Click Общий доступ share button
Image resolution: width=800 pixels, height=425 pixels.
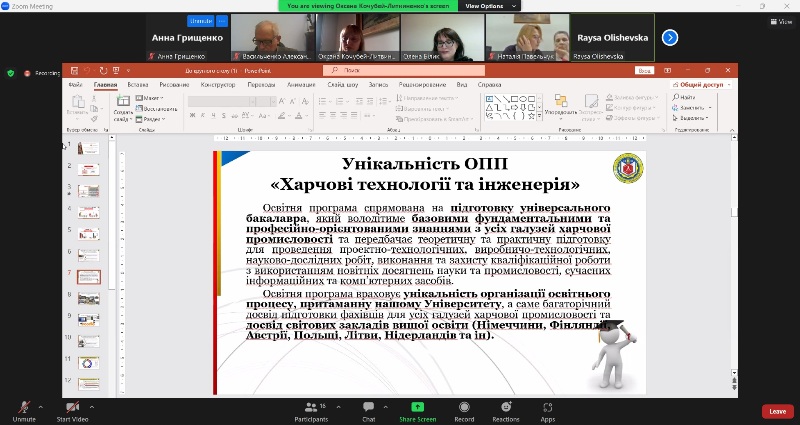tap(702, 85)
